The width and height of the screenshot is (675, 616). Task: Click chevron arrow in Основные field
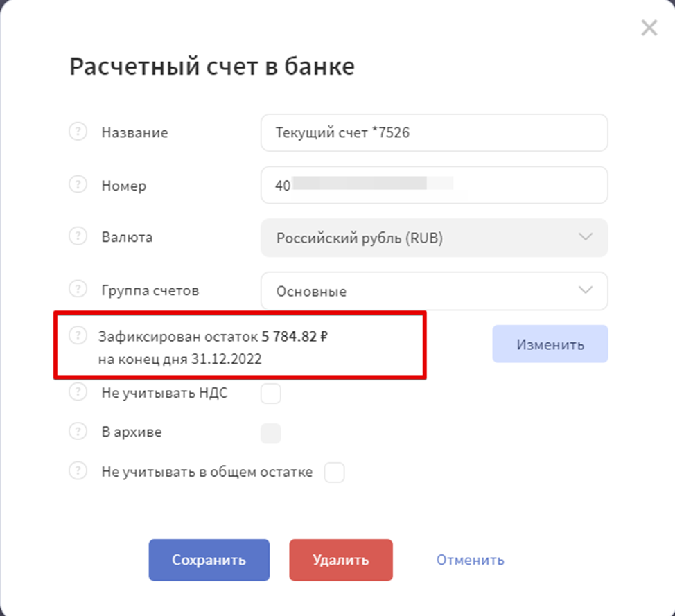tap(586, 290)
